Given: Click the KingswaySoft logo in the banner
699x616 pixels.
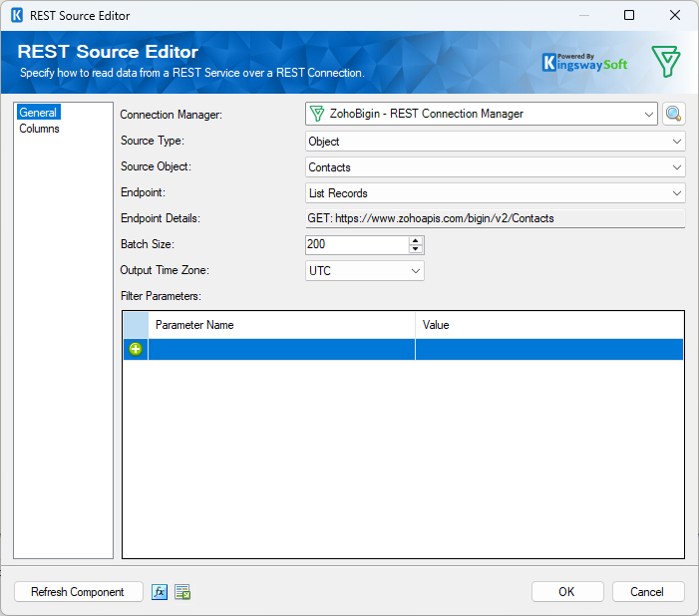Looking at the screenshot, I should (585, 62).
